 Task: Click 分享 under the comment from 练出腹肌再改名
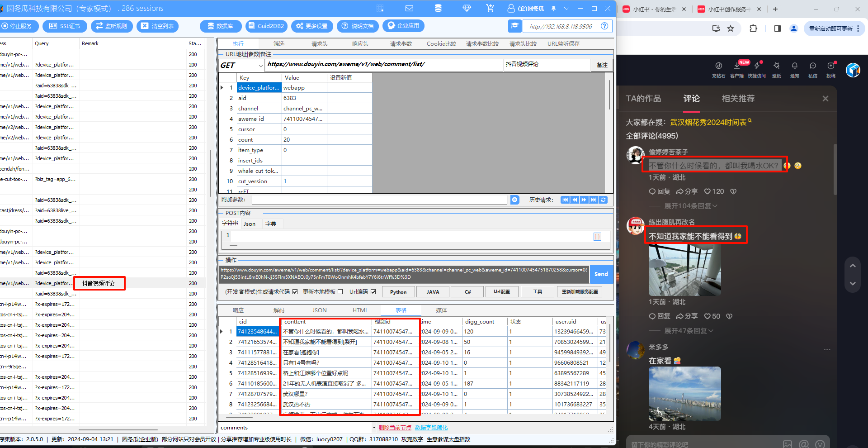click(x=687, y=316)
